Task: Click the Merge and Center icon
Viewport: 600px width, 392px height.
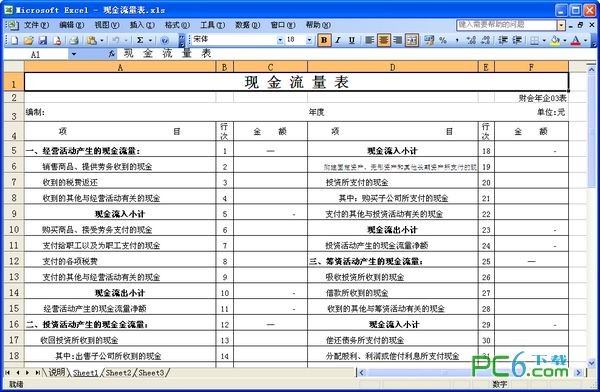Action: tap(412, 40)
